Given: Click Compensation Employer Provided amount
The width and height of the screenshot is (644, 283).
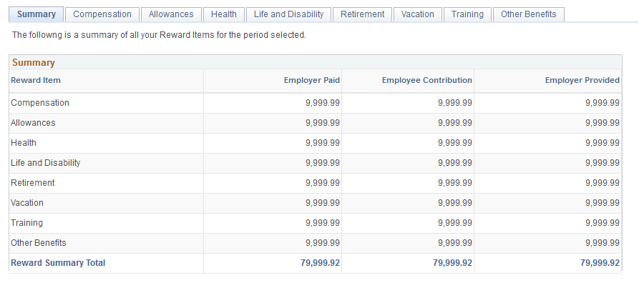Looking at the screenshot, I should pyautogui.click(x=602, y=103).
